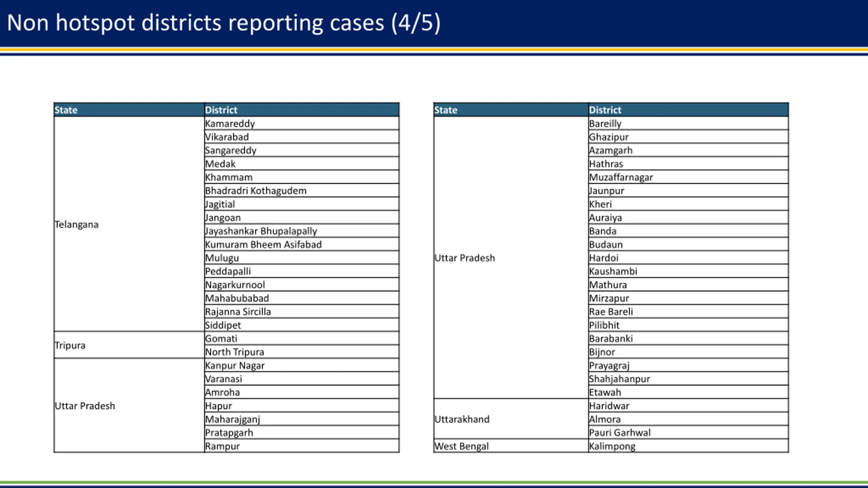Select the Jagitial district cell
This screenshot has height=488, width=868.
tap(302, 204)
